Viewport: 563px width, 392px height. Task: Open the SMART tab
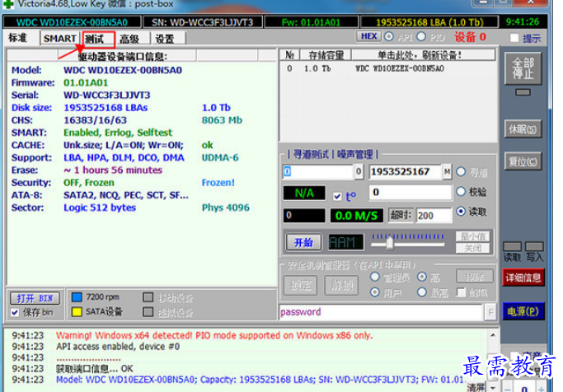click(x=59, y=39)
